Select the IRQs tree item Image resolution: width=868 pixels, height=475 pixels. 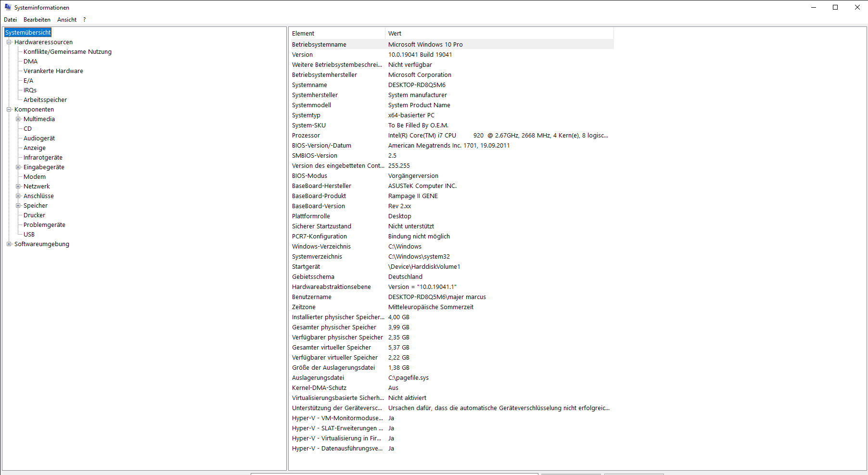click(x=30, y=90)
